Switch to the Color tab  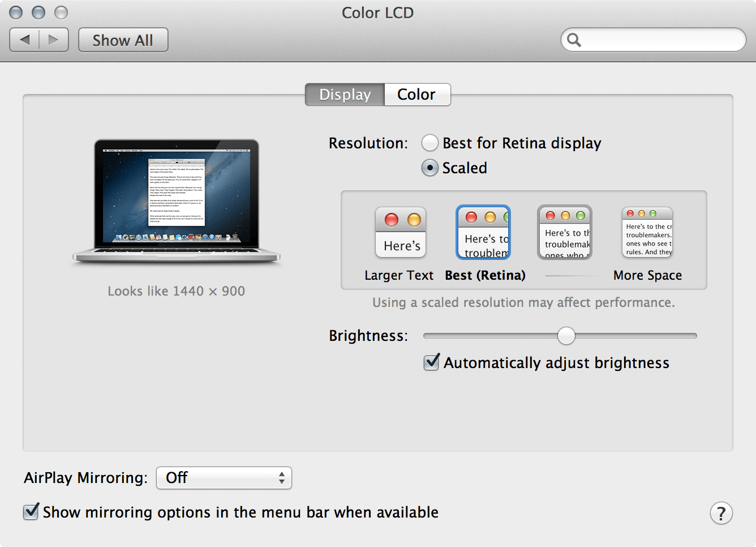point(417,95)
